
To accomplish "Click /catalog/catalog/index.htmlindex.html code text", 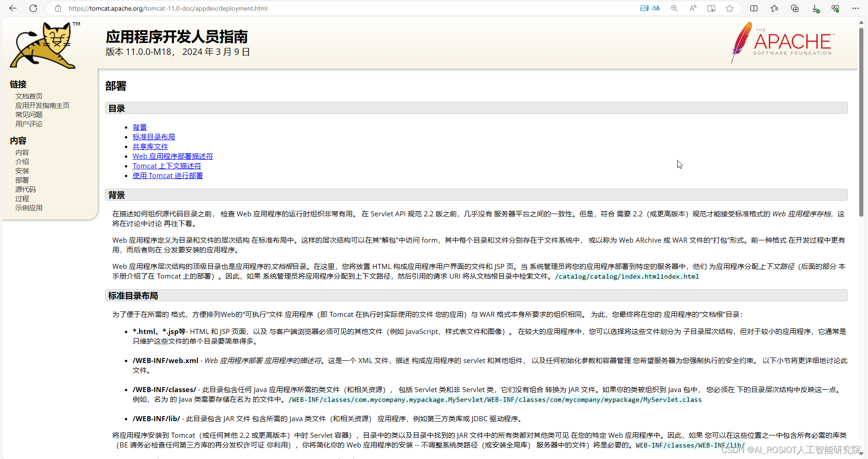I will [627, 276].
